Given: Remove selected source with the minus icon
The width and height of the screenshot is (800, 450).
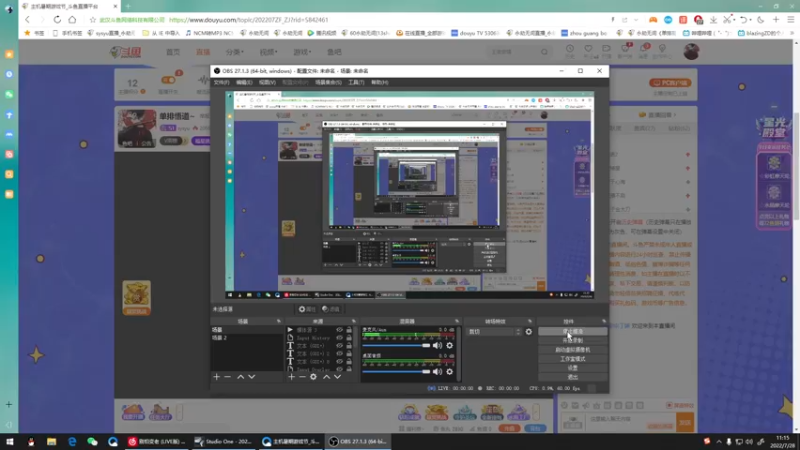Looking at the screenshot, I should point(302,377).
